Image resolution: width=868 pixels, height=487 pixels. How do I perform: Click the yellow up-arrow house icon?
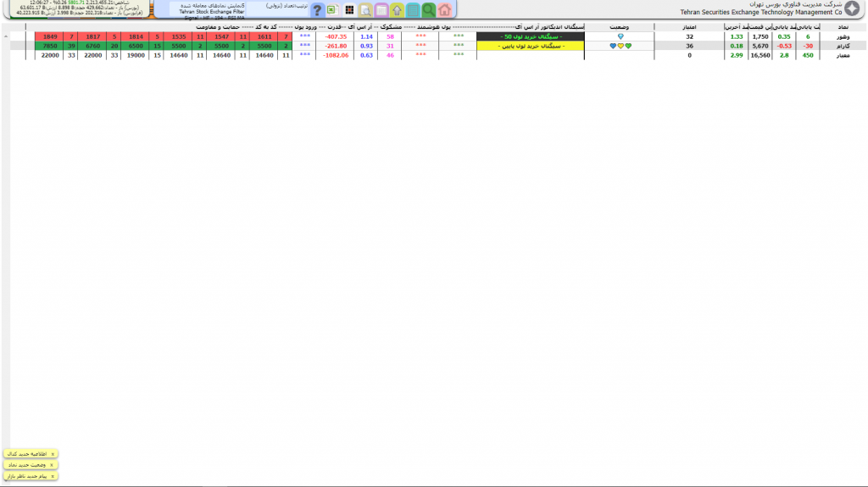(397, 10)
